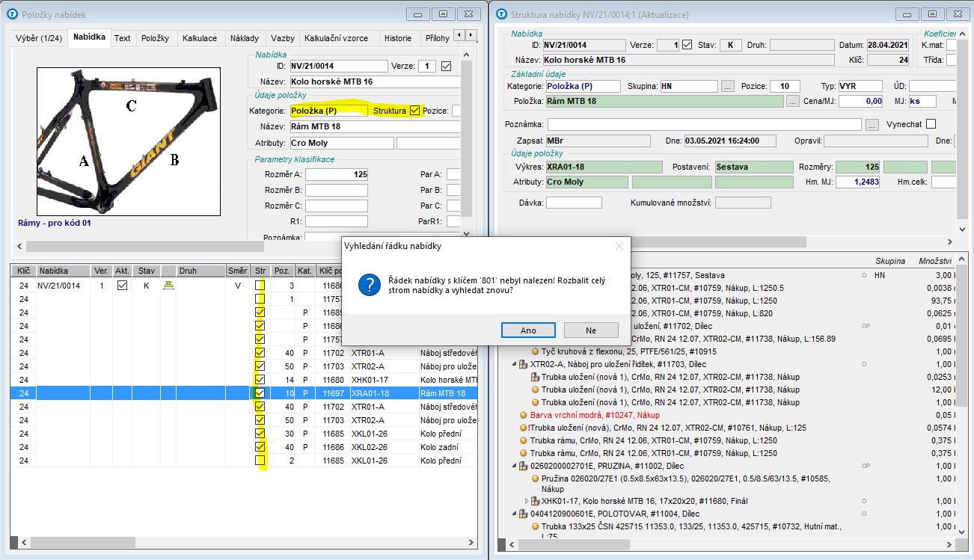Toggle the Akt. checkbox in the NV/21/0014 row
This screenshot has width=974, height=560.
123,285
